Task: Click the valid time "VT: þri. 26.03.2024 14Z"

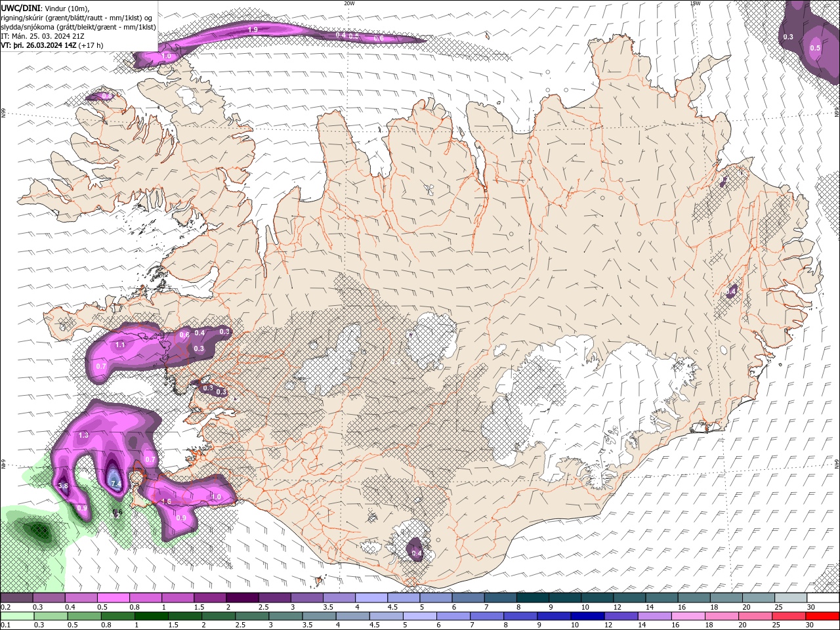Action: (x=38, y=45)
